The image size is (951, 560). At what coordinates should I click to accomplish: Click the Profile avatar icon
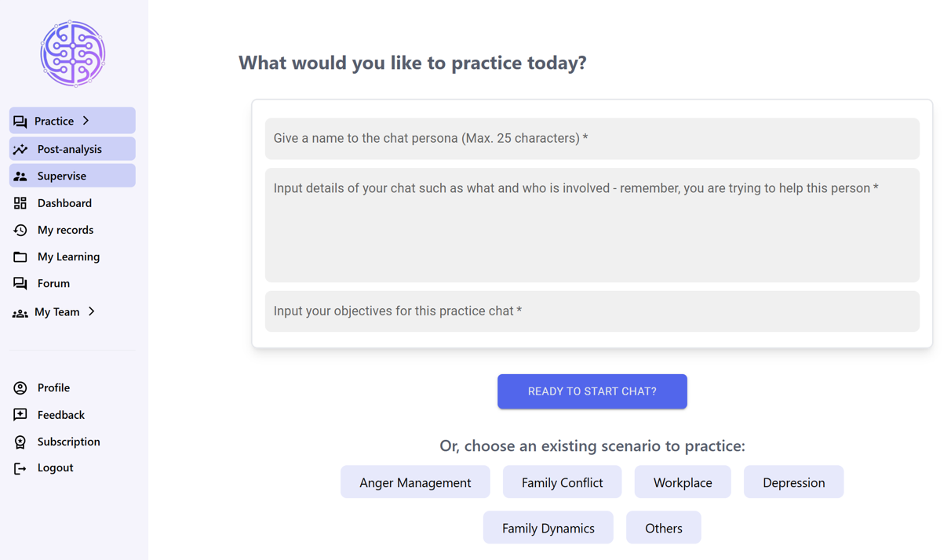(20, 388)
